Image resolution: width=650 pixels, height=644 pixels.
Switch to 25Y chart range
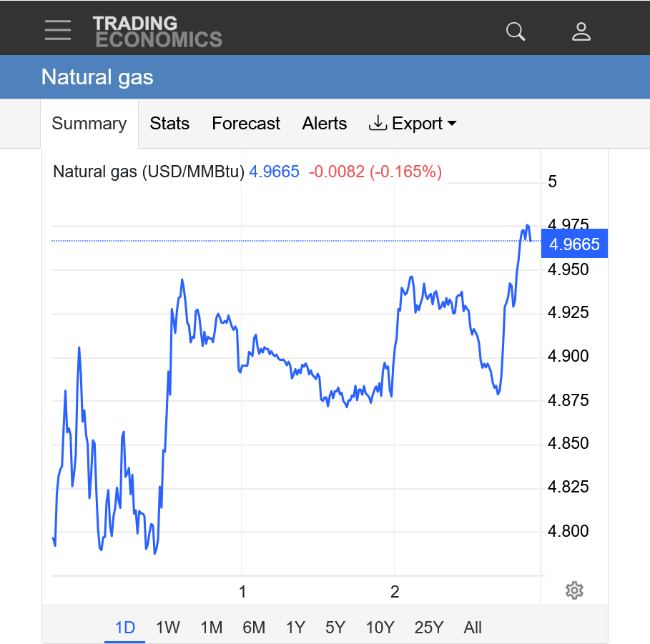[x=429, y=628]
